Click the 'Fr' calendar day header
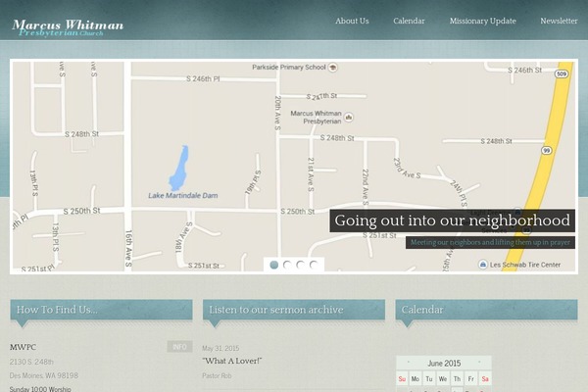588x392 pixels. (x=471, y=379)
